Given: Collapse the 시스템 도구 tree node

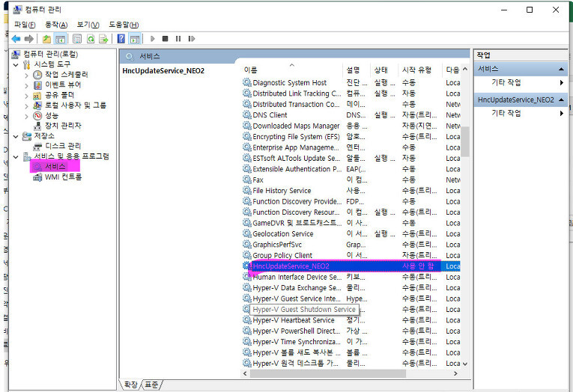Looking at the screenshot, I should (x=16, y=64).
